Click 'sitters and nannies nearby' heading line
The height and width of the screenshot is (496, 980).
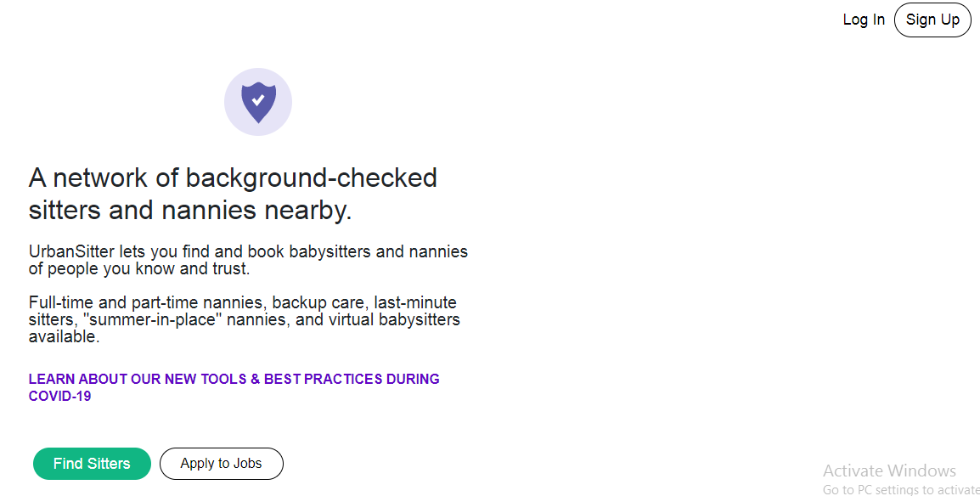(x=190, y=211)
